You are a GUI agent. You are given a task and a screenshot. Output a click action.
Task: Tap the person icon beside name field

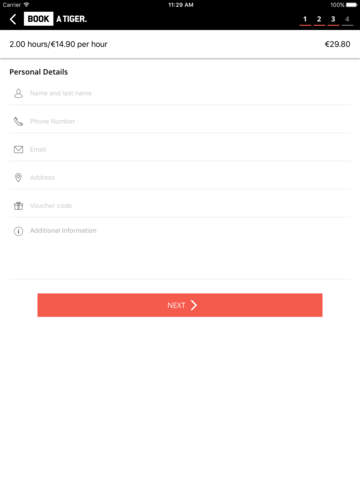pos(18,93)
